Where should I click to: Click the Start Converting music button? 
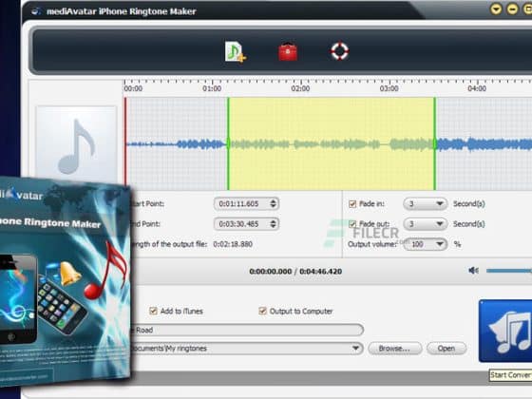point(505,331)
